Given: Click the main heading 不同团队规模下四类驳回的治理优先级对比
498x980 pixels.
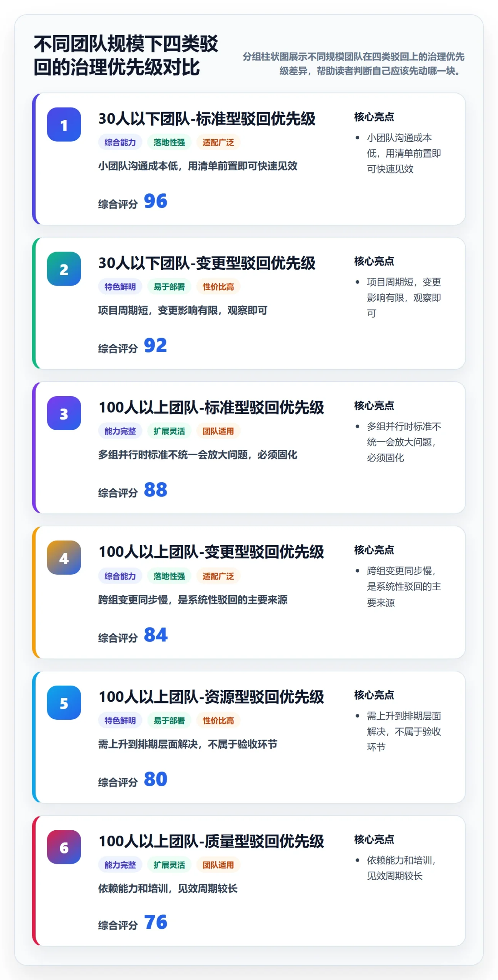Looking at the screenshot, I should pyautogui.click(x=126, y=56).
